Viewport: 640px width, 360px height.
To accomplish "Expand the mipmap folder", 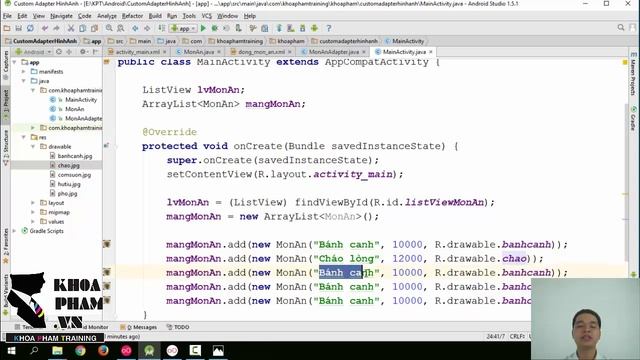I will click(x=33, y=212).
